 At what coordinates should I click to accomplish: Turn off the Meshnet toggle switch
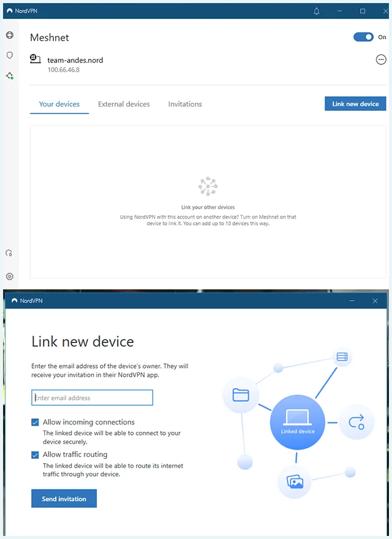(x=363, y=37)
